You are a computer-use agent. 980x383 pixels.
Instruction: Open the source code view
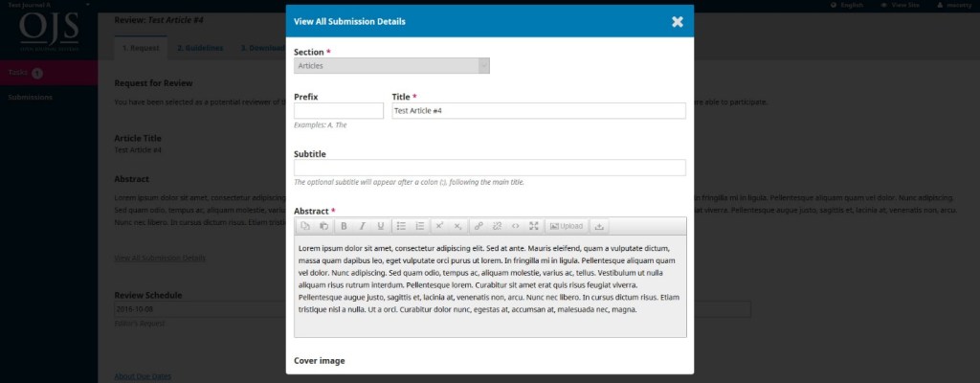tap(515, 226)
